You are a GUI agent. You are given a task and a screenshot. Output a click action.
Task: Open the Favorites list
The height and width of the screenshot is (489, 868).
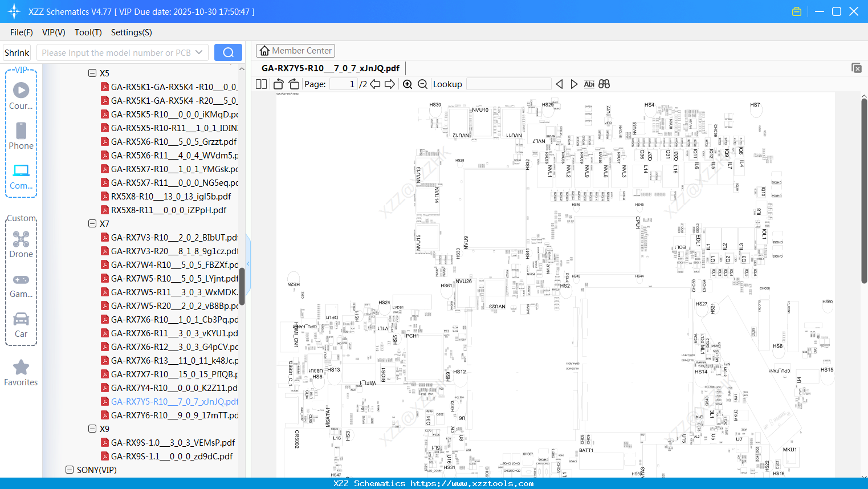click(21, 373)
